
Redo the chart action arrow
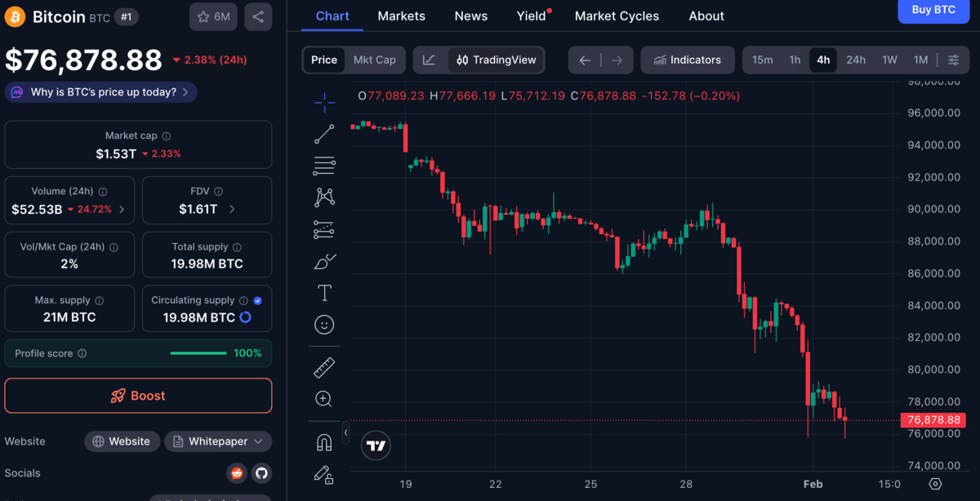tap(617, 60)
